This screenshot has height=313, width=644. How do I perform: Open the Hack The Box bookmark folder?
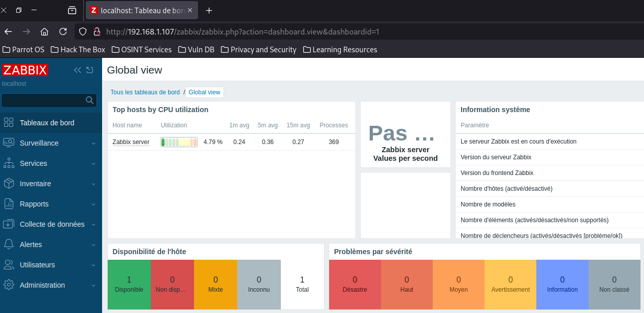tap(78, 49)
